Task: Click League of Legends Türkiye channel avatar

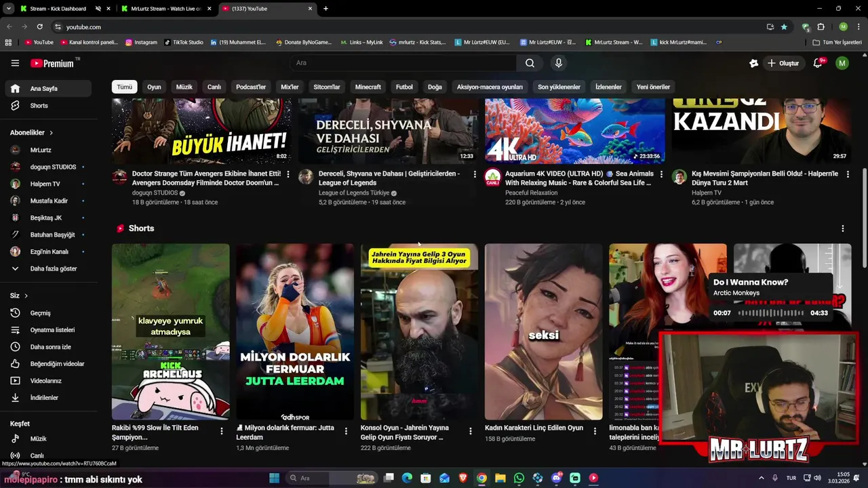Action: 306,177
